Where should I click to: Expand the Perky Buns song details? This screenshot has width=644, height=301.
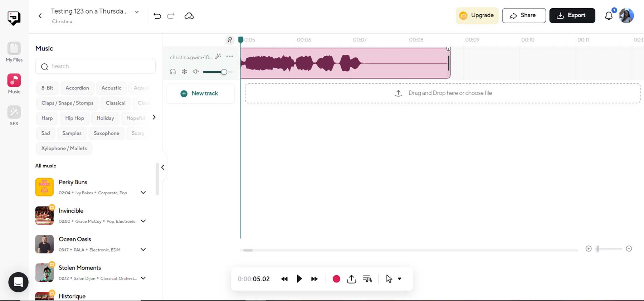pos(143,193)
